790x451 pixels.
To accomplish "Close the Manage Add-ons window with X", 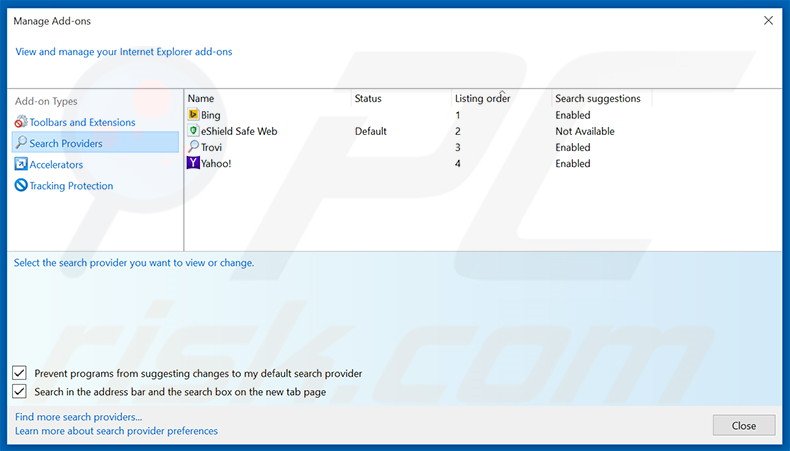I will (x=768, y=21).
